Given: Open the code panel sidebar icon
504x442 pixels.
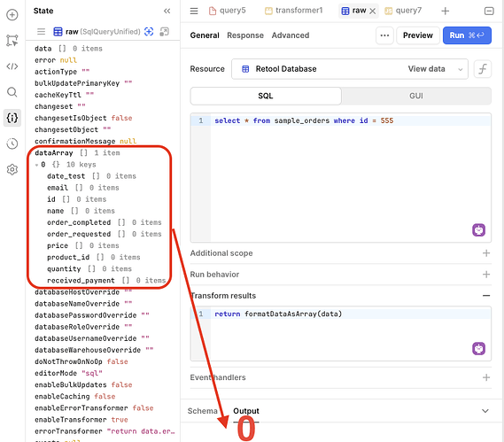Looking at the screenshot, I should coord(12,66).
